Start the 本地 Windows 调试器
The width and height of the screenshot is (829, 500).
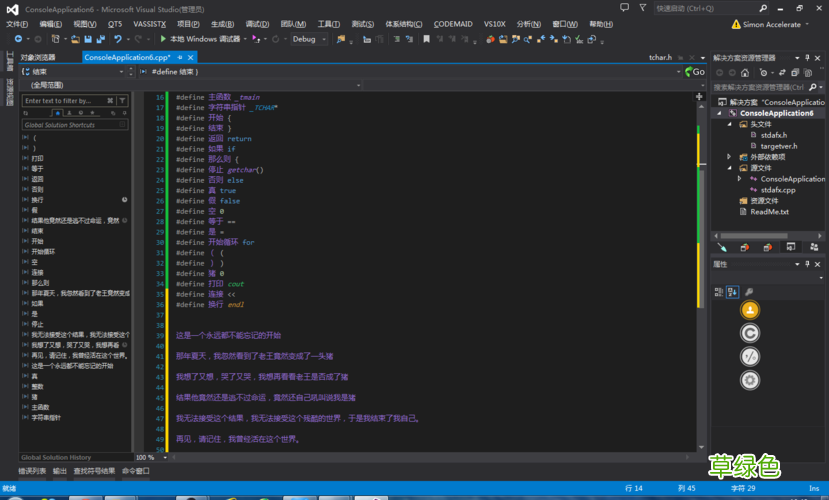coord(200,39)
